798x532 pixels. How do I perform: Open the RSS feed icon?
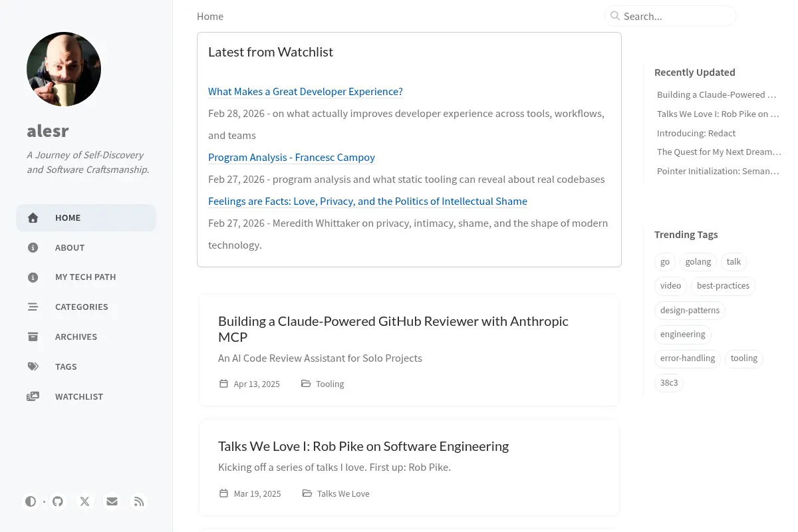tap(139, 501)
